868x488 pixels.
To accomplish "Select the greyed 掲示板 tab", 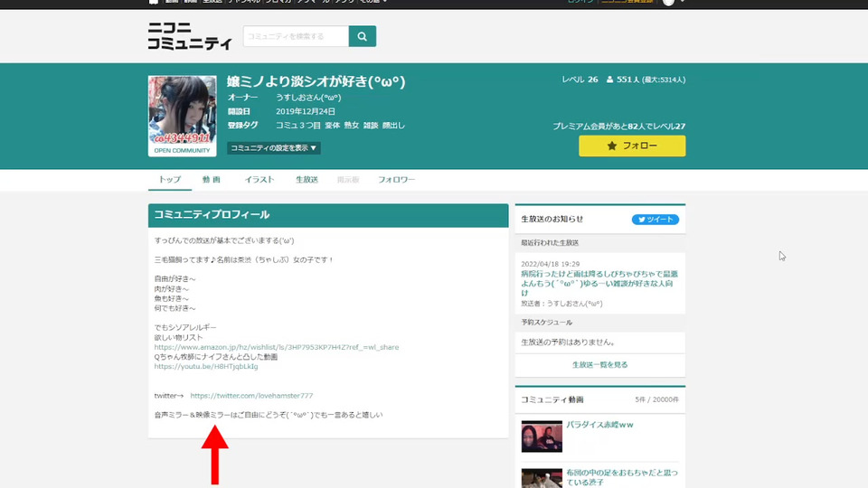I will [348, 179].
